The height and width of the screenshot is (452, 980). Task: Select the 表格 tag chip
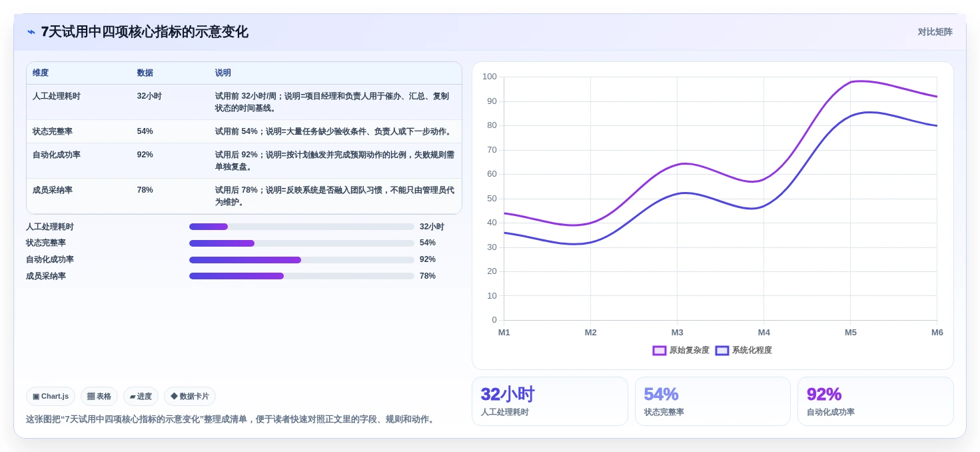(99, 396)
